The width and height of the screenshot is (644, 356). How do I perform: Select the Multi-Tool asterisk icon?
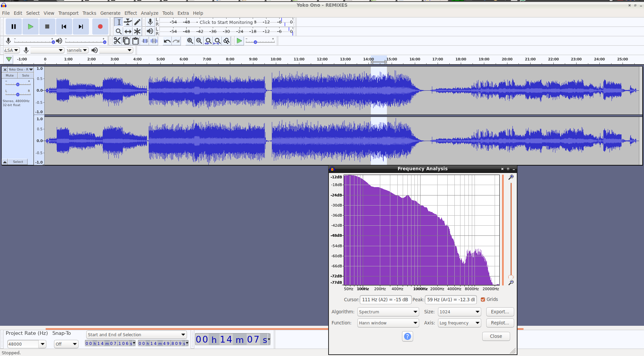(137, 31)
